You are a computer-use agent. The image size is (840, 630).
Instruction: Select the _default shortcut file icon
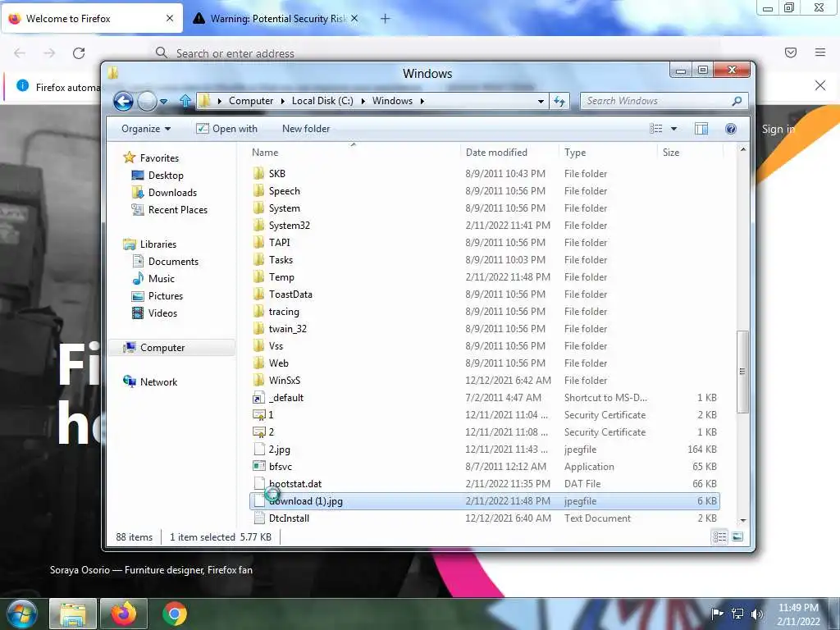click(x=258, y=398)
